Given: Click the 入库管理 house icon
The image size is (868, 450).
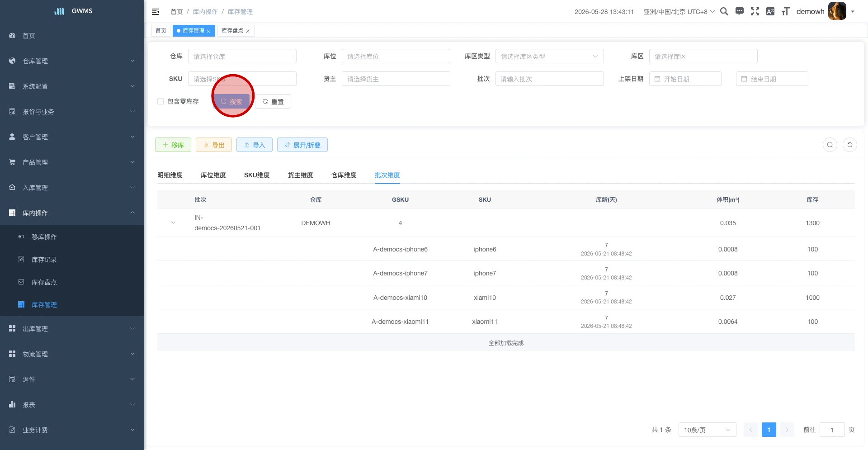Looking at the screenshot, I should click(x=12, y=187).
